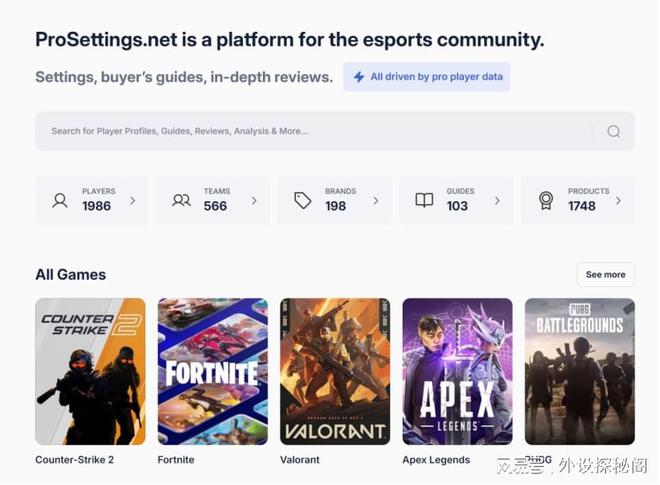The image size is (660, 485).
Task: Click the Teams group icon
Action: (x=181, y=200)
